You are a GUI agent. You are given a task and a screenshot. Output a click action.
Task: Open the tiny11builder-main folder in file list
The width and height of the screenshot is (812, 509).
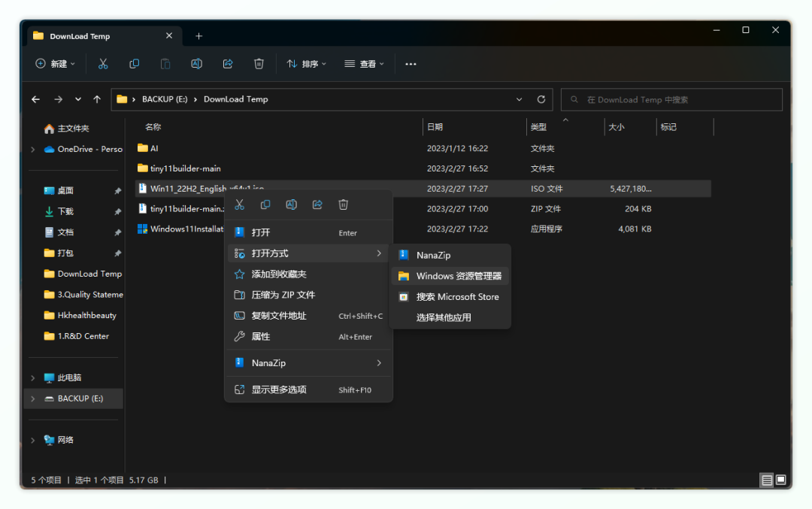pyautogui.click(x=185, y=168)
